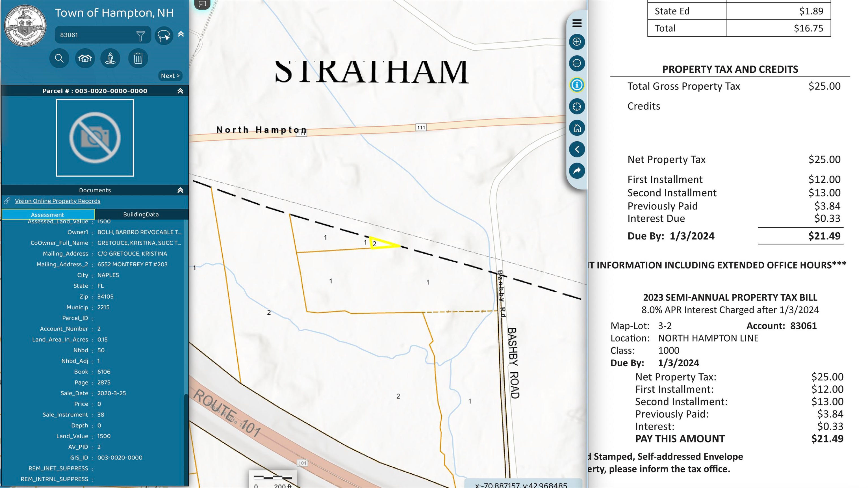The height and width of the screenshot is (488, 868).
Task: Click the 111 route shield on map
Action: (421, 128)
